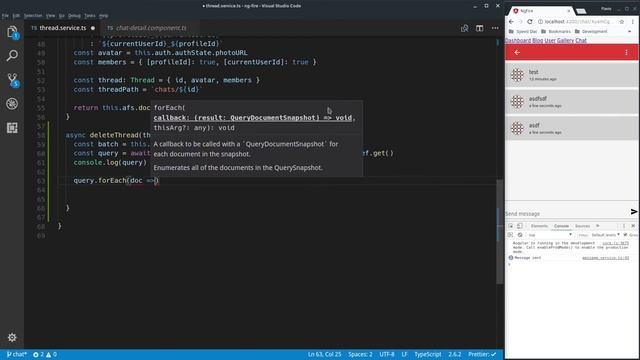Open the editor More Actions ellipsis menu
This screenshot has width=640, height=360.
pos(495,28)
